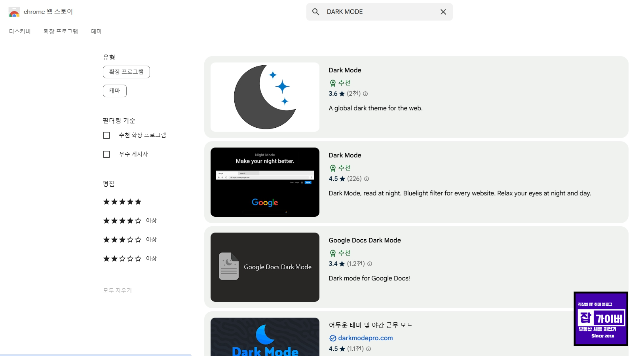Filter by four stars 이상
Image resolution: width=644 pixels, height=356 pixels.
pos(130,221)
